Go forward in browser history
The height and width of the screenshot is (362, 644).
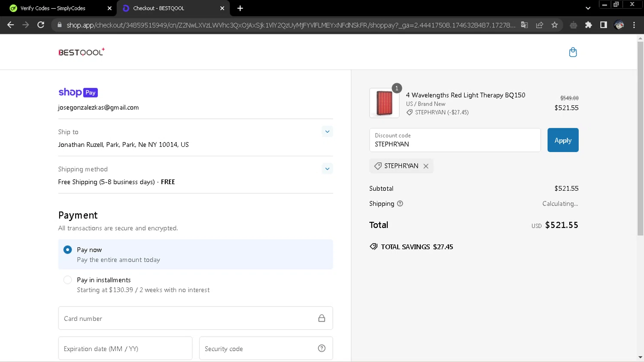(x=26, y=25)
